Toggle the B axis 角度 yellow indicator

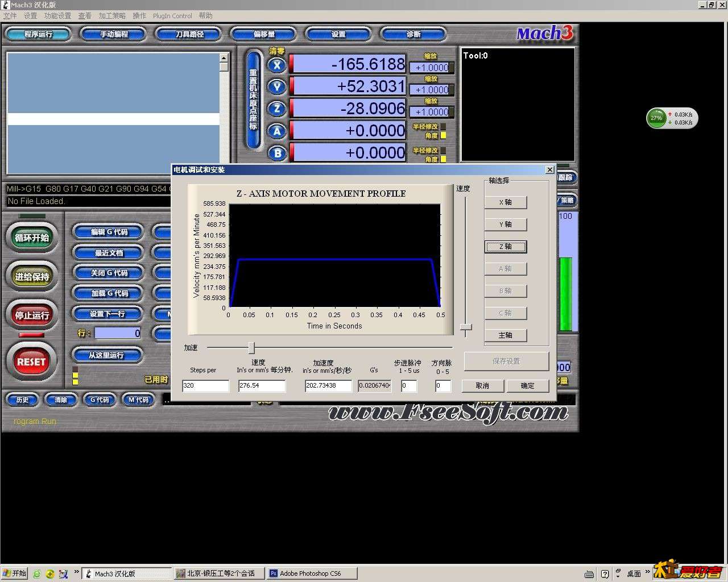point(443,159)
